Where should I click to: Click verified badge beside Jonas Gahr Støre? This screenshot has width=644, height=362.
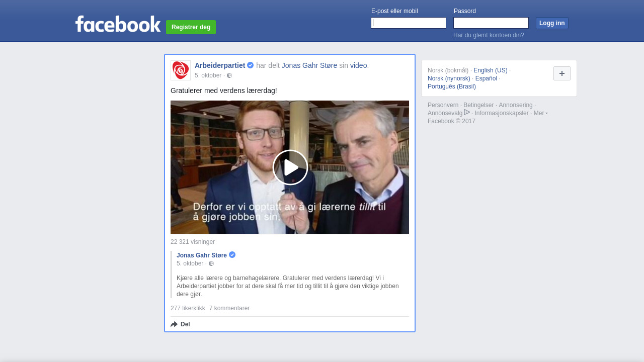tap(232, 255)
